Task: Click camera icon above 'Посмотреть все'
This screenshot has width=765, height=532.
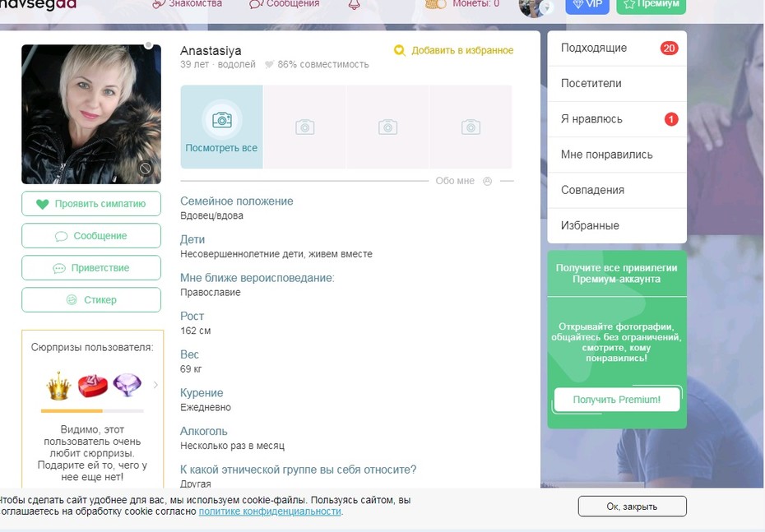Action: (x=221, y=119)
